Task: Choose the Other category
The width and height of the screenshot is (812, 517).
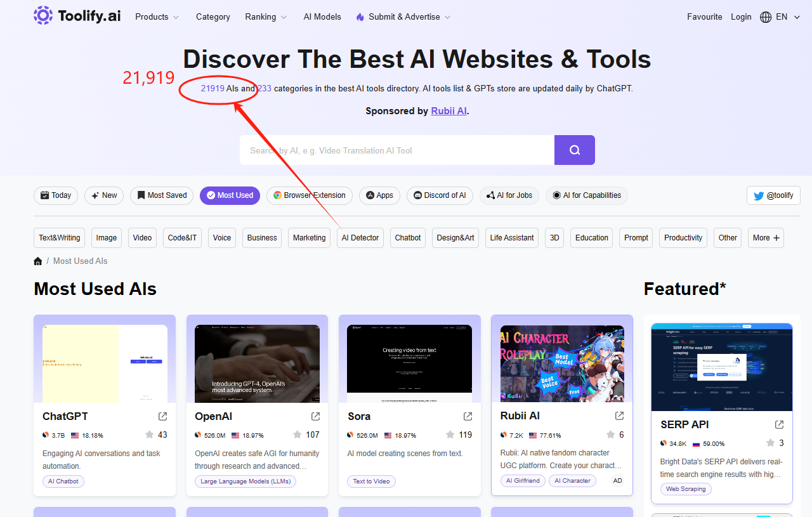Action: coord(728,238)
